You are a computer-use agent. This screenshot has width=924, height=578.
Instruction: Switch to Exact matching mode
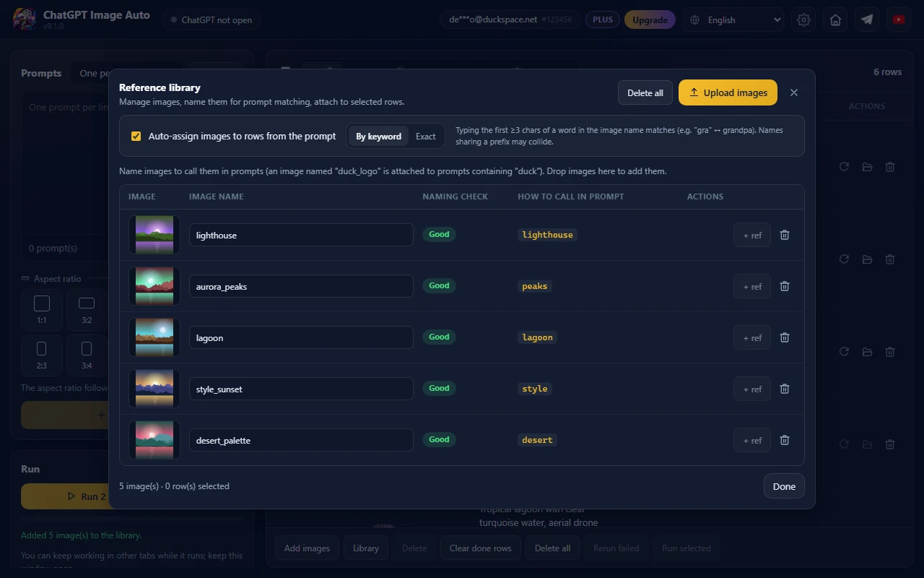[x=426, y=136]
